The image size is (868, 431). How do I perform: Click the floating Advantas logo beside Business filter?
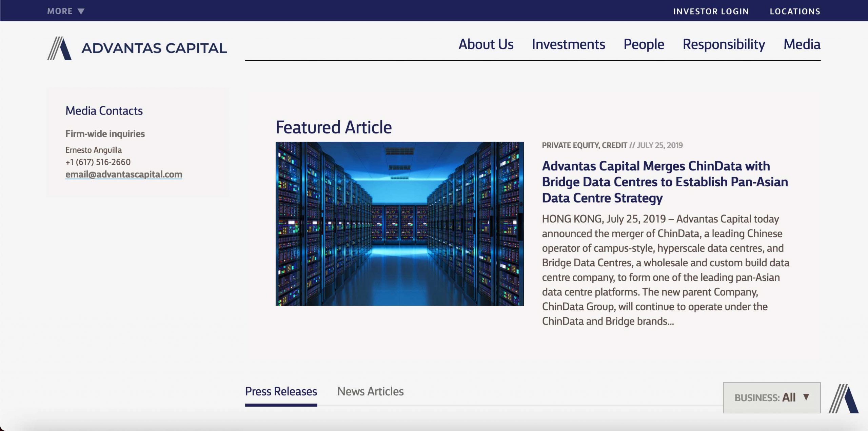844,398
